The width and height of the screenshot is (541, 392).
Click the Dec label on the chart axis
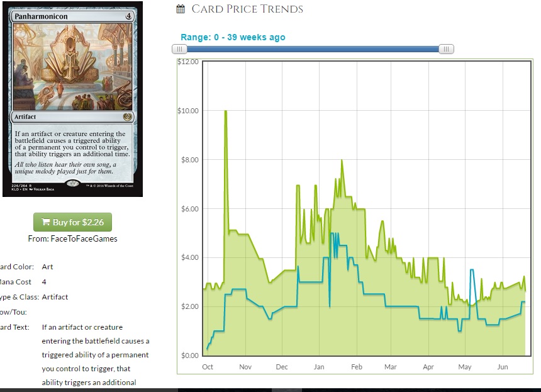[282, 367]
